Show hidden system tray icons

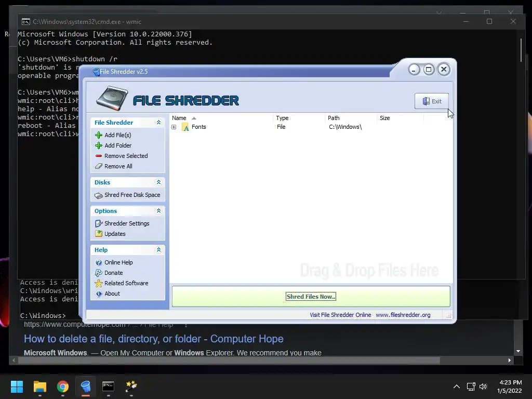tap(457, 387)
